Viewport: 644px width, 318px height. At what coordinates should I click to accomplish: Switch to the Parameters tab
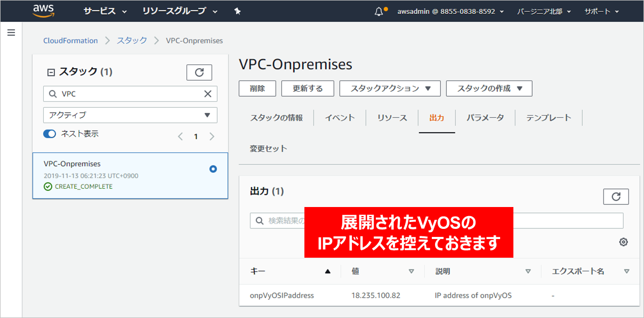tap(485, 118)
